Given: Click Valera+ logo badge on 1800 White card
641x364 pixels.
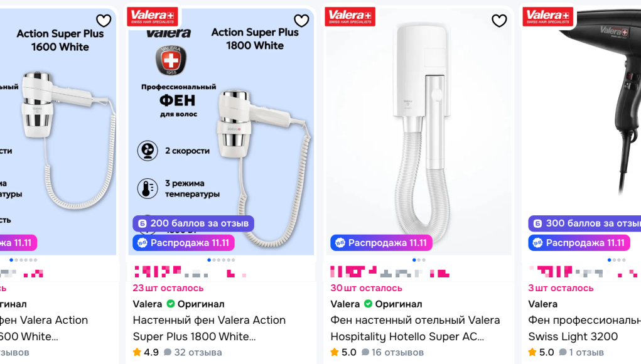Looking at the screenshot, I should 153,17.
